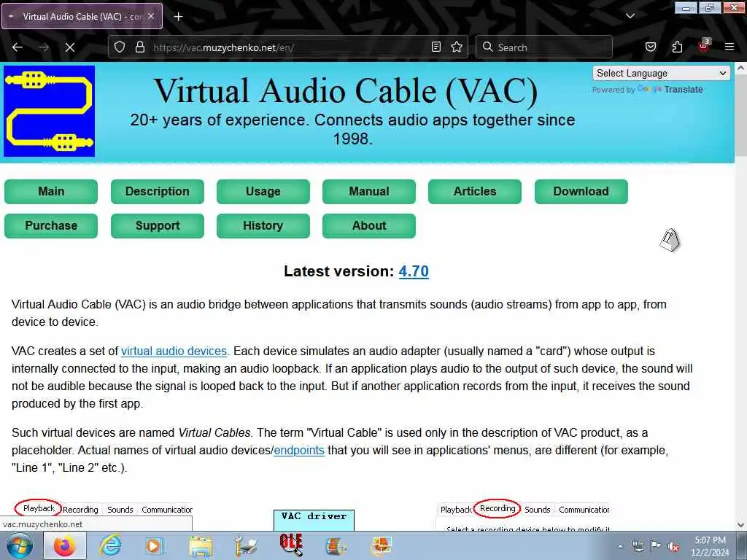Open the tracking protection shield icon

(x=120, y=47)
